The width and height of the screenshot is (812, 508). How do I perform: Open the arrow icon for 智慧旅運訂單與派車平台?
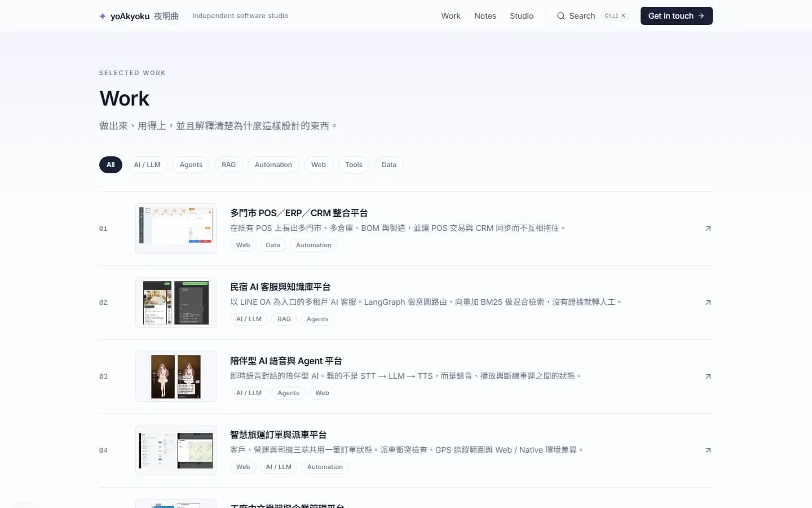[708, 450]
